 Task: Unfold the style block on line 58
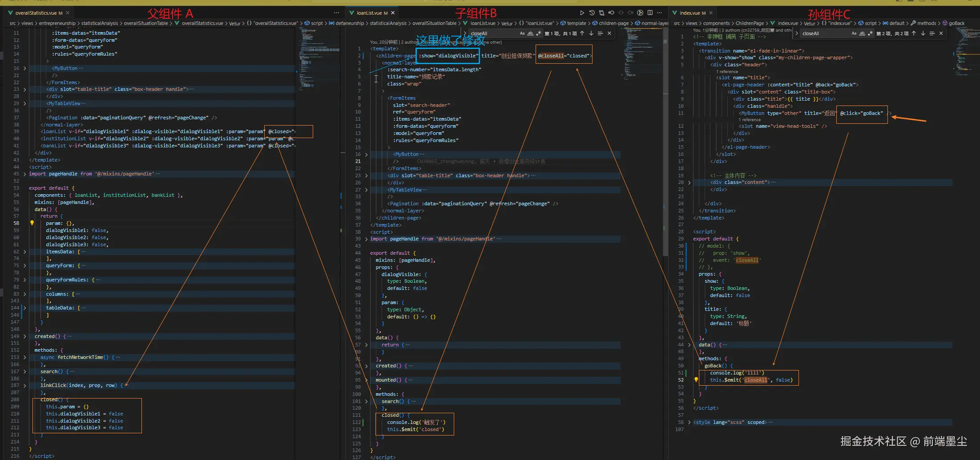coord(689,422)
